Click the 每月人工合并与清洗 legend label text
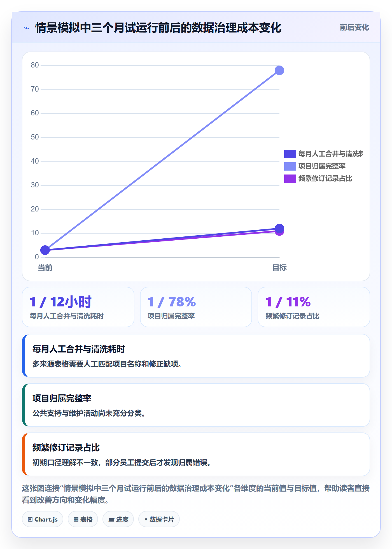 (x=330, y=154)
